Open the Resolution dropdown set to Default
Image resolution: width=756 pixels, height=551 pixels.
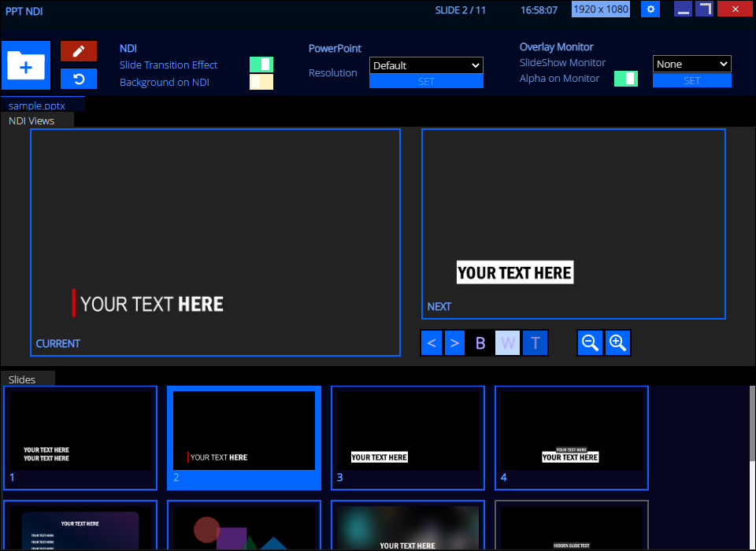tap(426, 65)
